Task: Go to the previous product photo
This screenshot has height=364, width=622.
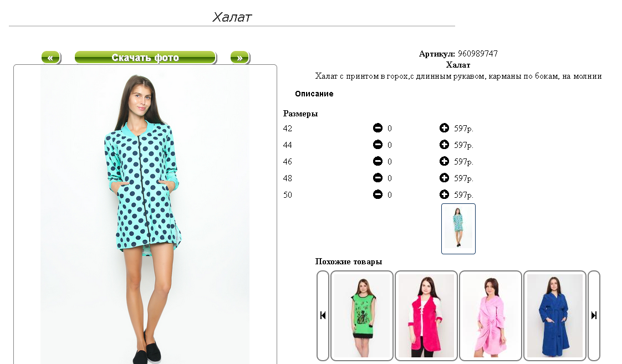Action: [51, 58]
